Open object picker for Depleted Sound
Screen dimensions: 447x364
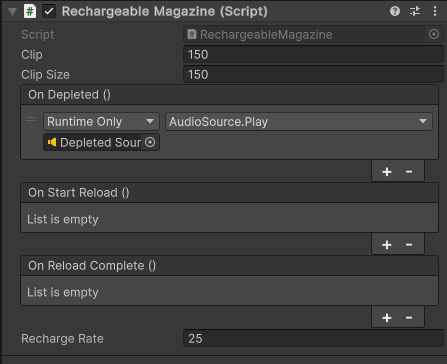click(150, 142)
